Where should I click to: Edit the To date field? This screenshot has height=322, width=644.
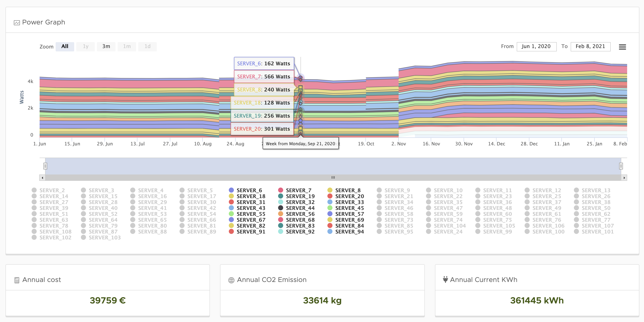590,47
